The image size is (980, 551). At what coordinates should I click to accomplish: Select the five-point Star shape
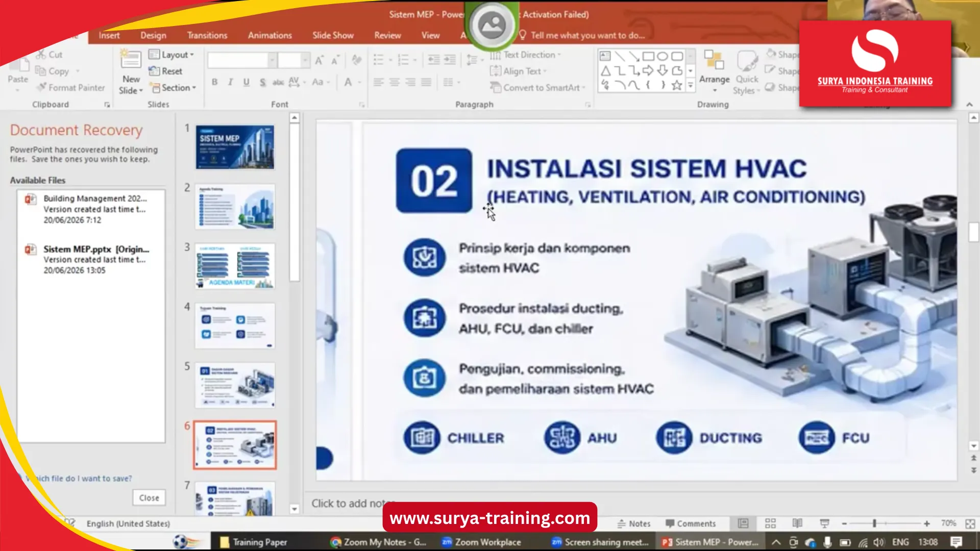tap(677, 86)
